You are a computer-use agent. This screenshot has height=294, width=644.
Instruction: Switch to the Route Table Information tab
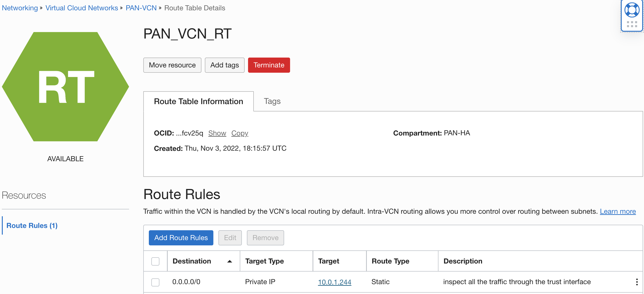(x=198, y=101)
